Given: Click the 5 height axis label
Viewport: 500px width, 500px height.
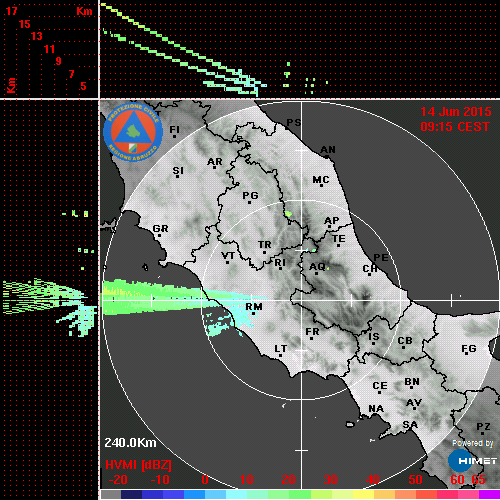Looking at the screenshot, I should click(83, 86).
